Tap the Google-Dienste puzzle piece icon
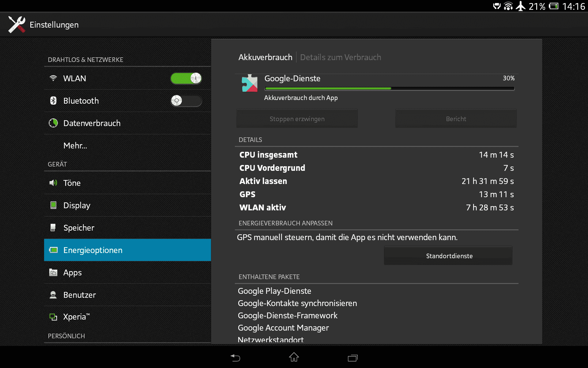This screenshot has height=368, width=588. tap(250, 83)
